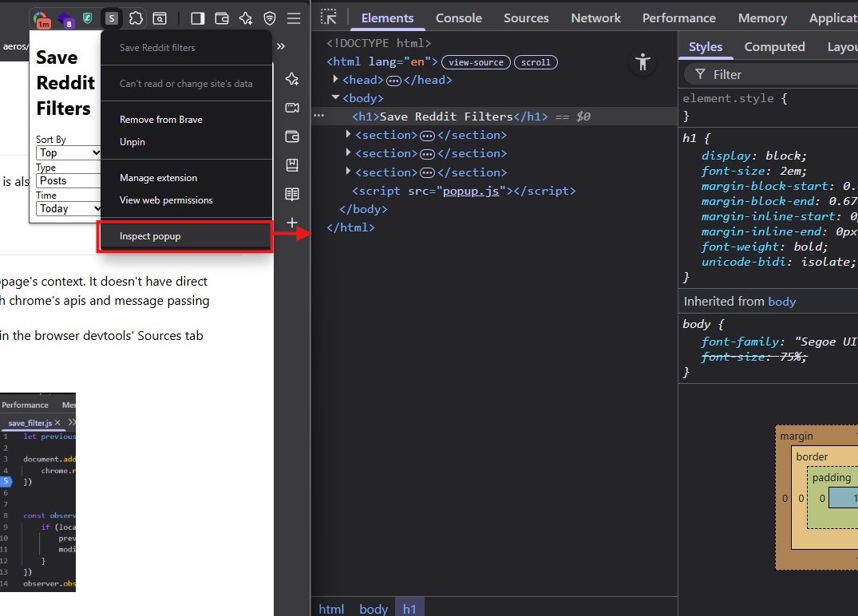Image resolution: width=858 pixels, height=616 pixels.
Task: Switch to the Sources tab
Action: (526, 18)
